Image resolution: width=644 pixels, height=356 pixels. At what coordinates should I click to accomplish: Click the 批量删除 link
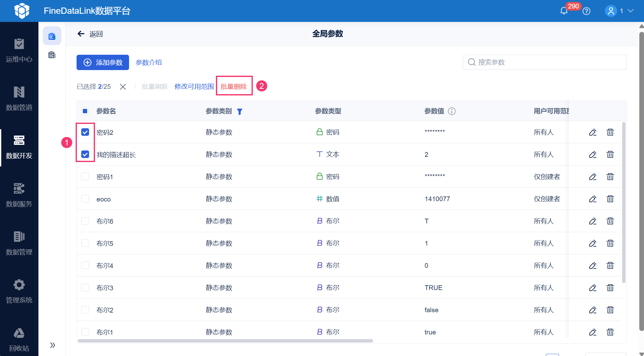(x=234, y=87)
